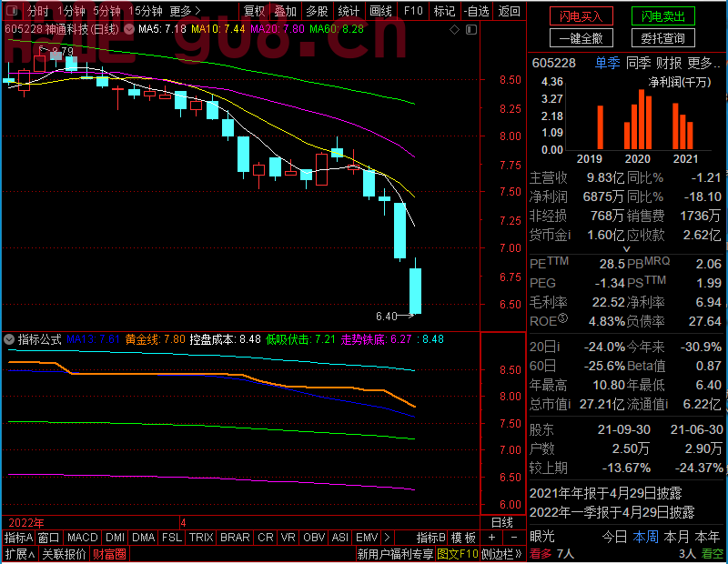728x564 pixels.
Task: Zoom in chart with the + button
Action: (491, 538)
